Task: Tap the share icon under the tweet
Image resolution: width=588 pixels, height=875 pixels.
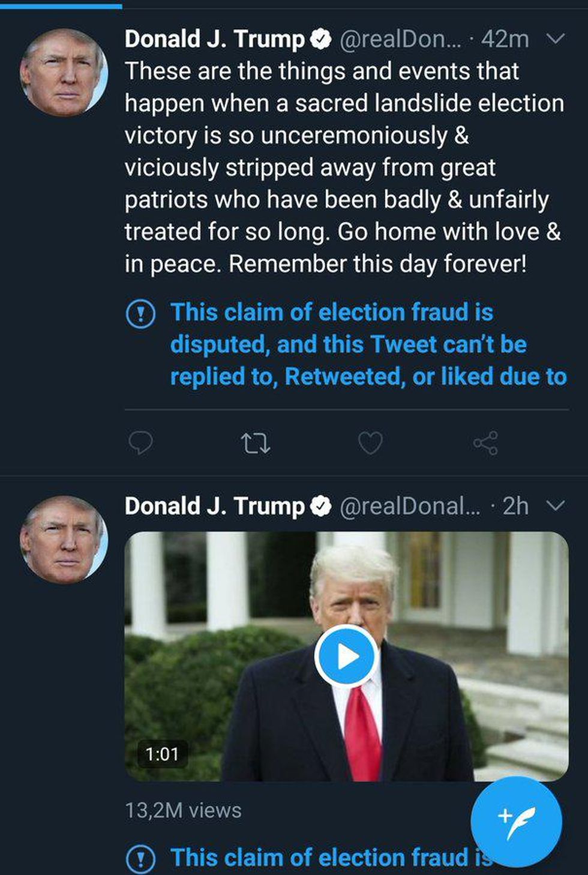Action: (x=485, y=444)
